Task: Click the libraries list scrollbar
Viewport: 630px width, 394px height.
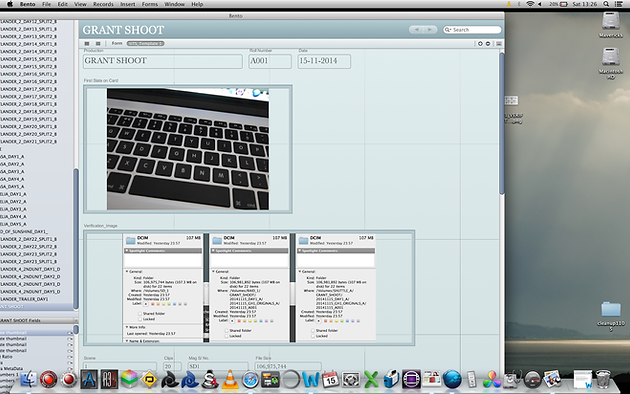Action: click(x=76, y=239)
